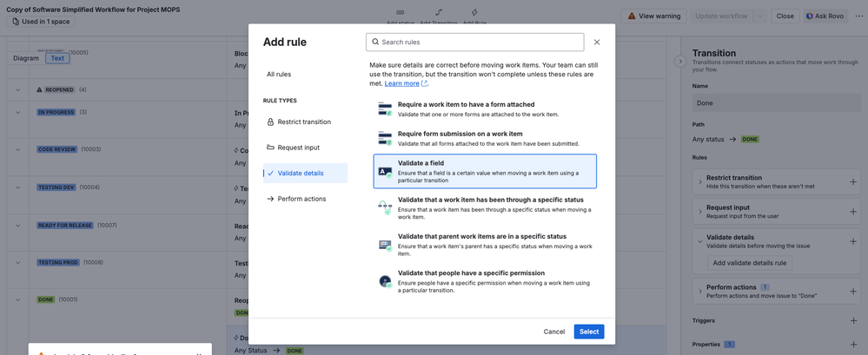The image size is (868, 355).
Task: Click the Close workflow button
Action: click(x=785, y=16)
